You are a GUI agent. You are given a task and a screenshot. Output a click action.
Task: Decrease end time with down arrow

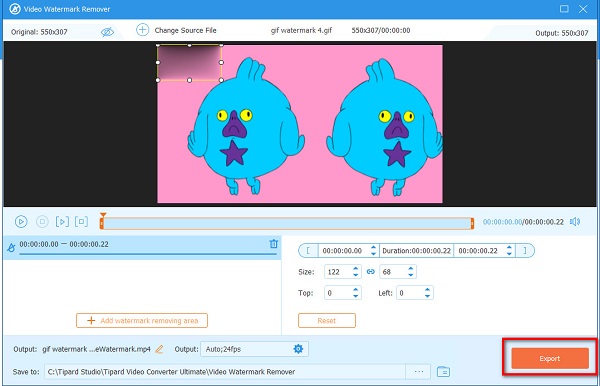click(509, 254)
